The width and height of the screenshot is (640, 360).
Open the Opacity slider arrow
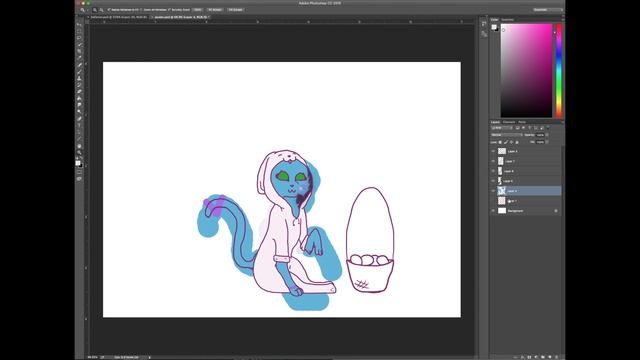click(547, 135)
